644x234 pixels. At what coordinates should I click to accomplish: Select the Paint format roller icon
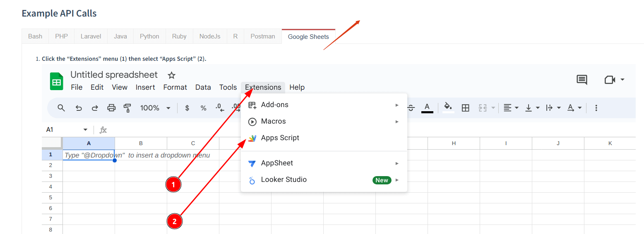[x=127, y=108]
